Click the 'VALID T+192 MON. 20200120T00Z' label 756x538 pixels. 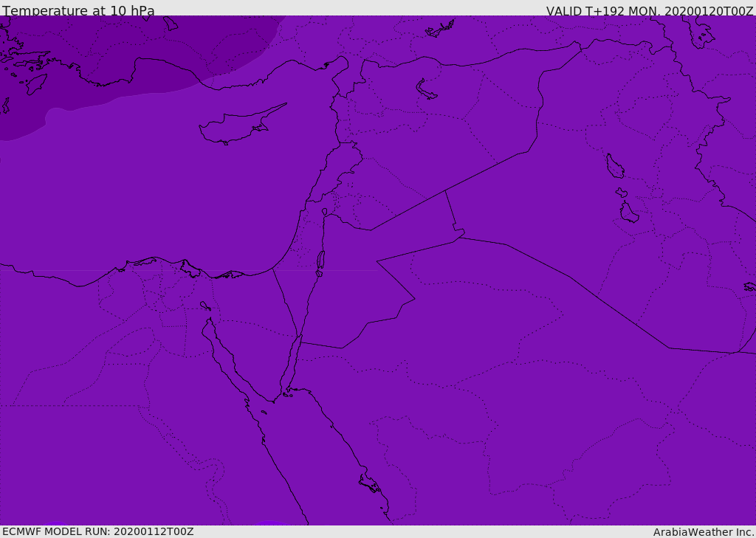click(650, 10)
